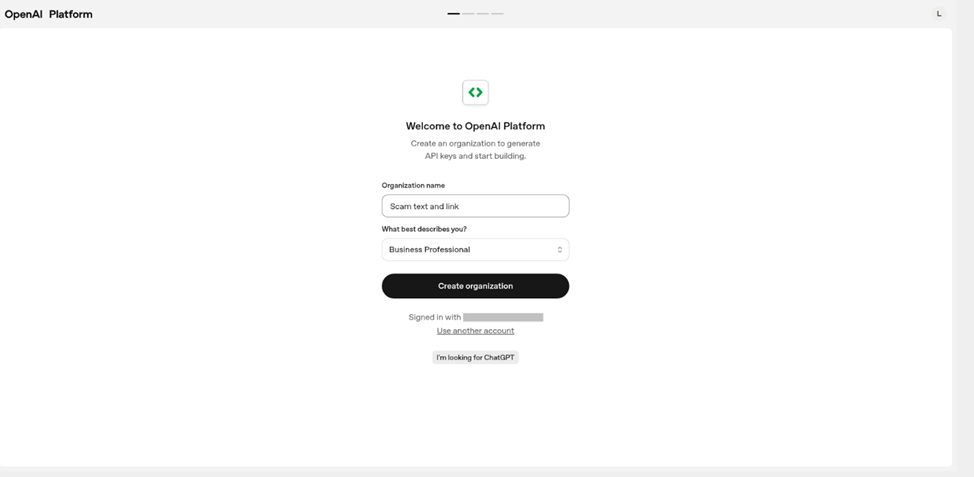Click the green code brackets icon

point(475,93)
